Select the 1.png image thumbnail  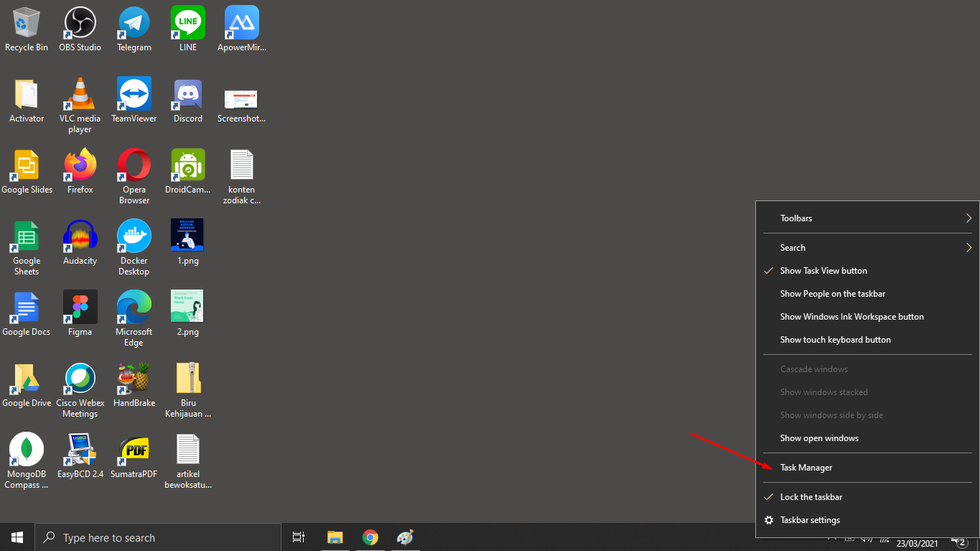point(188,242)
